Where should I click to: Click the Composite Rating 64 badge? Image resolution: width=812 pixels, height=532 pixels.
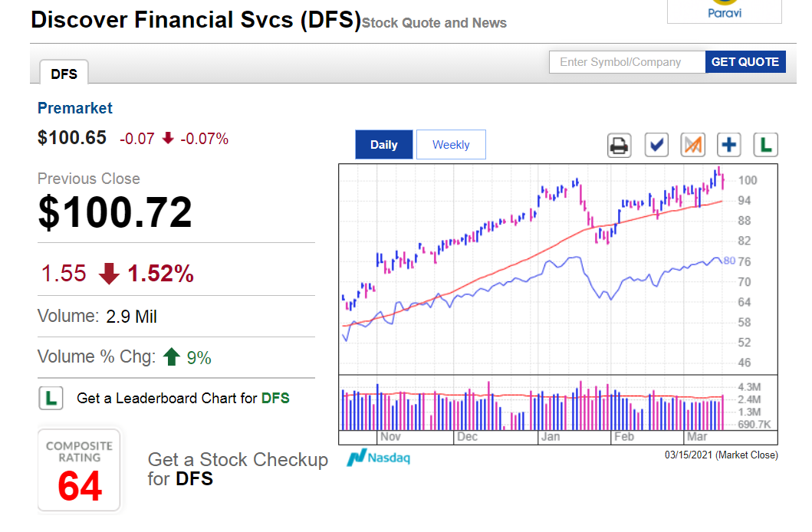(x=79, y=470)
